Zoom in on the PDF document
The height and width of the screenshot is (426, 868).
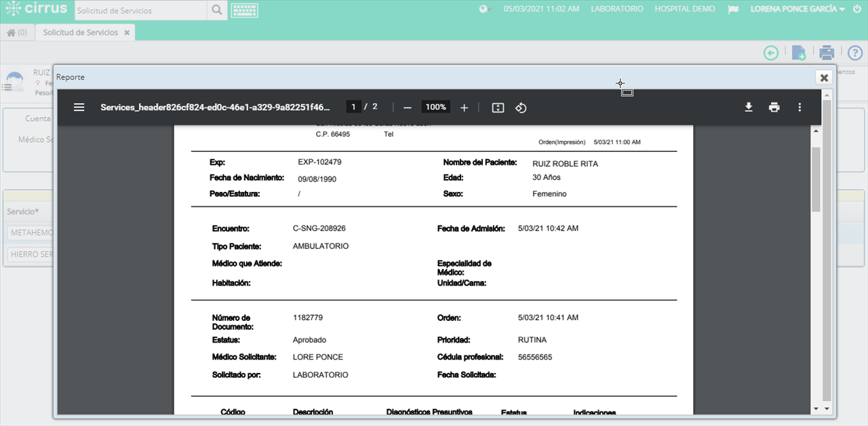pos(464,107)
